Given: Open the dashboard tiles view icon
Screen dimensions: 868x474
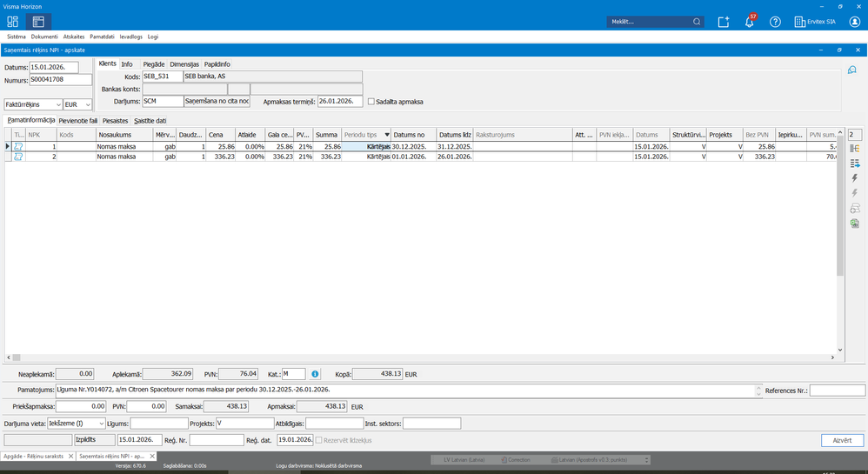Looking at the screenshot, I should coord(12,22).
